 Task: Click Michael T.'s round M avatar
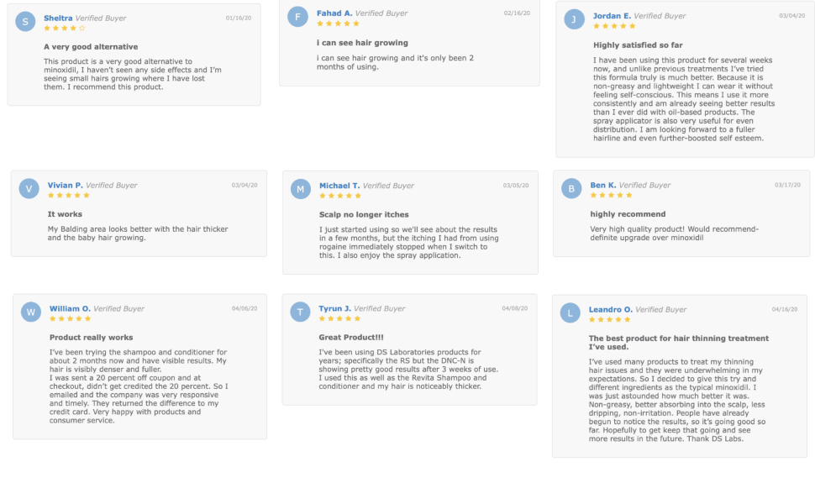(x=301, y=189)
